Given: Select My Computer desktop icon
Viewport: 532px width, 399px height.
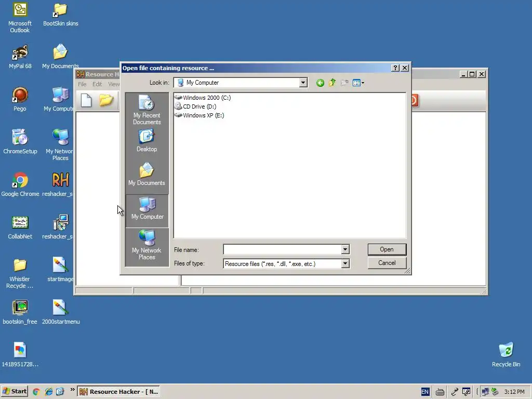Looking at the screenshot, I should 59,99.
